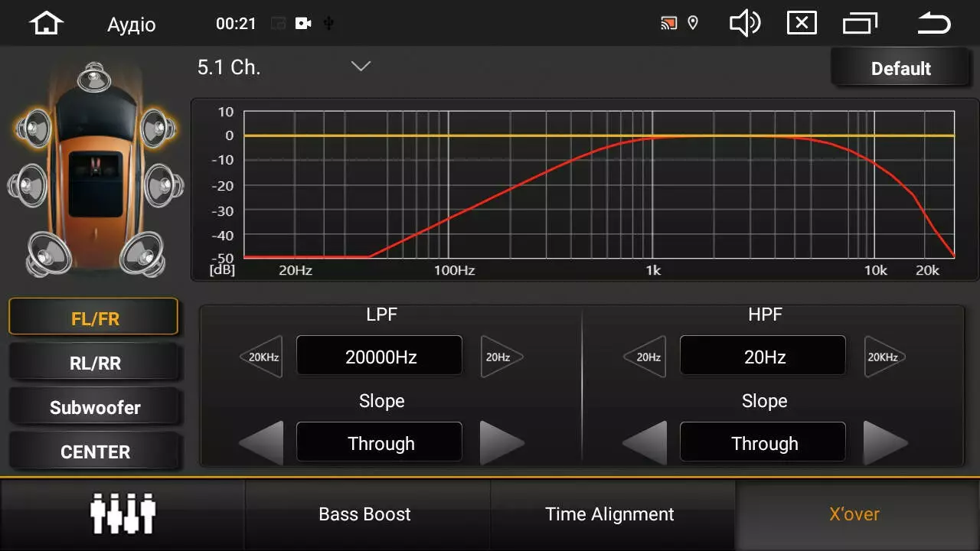980x551 pixels.
Task: Select the RL/RR channel
Action: coord(95,363)
